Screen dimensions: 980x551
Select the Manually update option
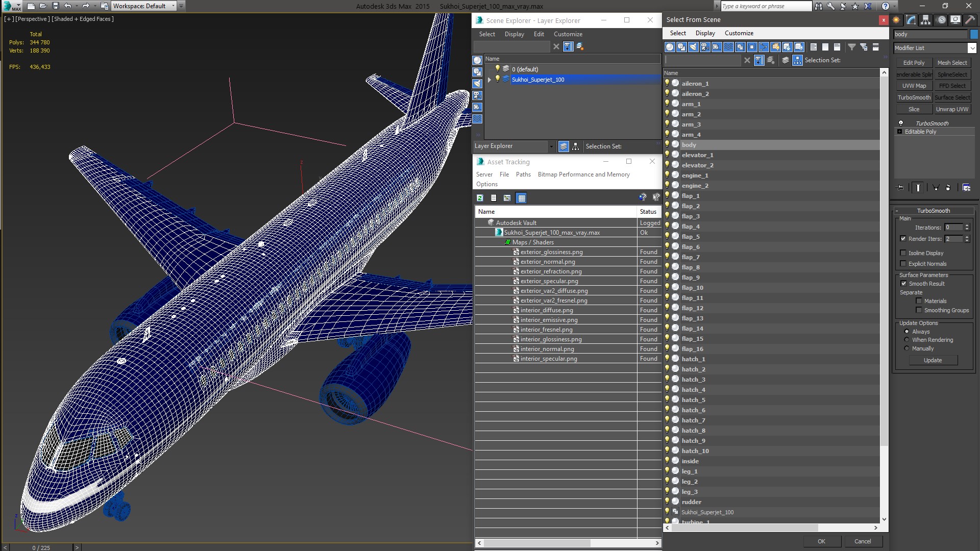tap(906, 348)
